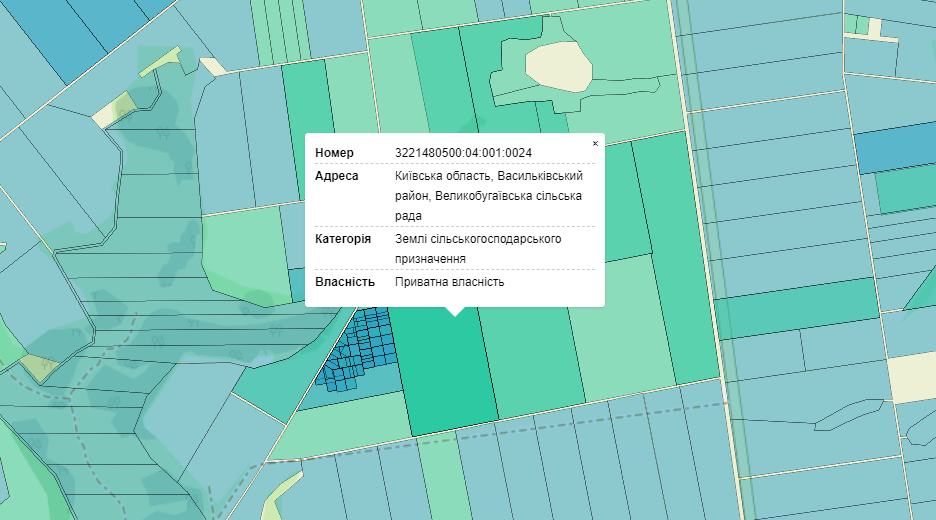936x520 pixels.
Task: Select the bright blue parcel on right edge
Action: pyautogui.click(x=893, y=148)
